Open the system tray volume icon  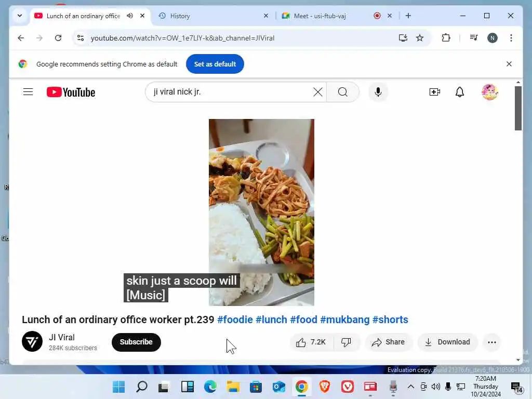pos(436,387)
